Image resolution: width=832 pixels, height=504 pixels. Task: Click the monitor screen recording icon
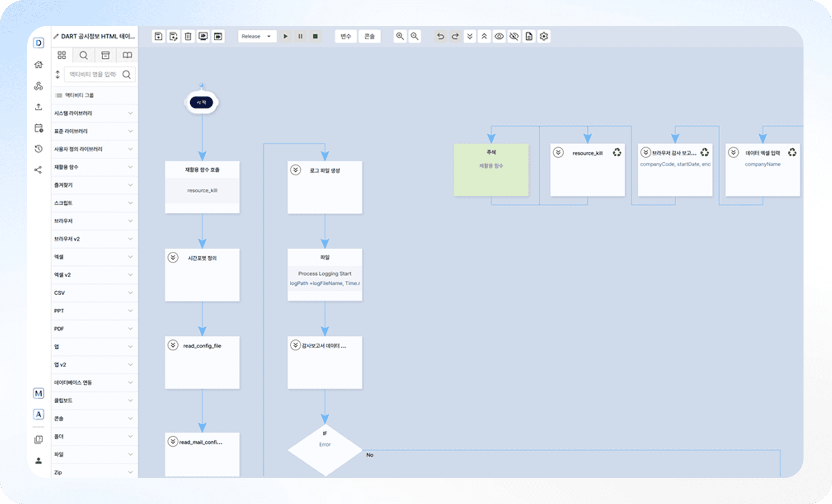pos(203,36)
